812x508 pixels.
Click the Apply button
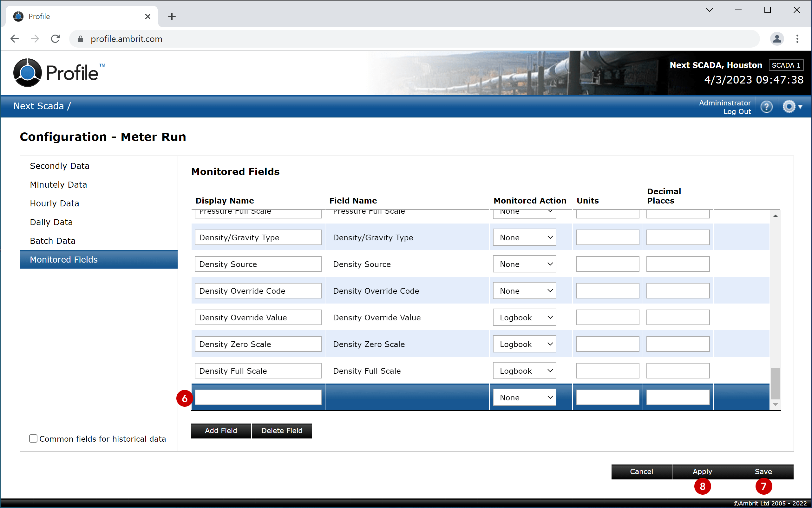point(702,472)
